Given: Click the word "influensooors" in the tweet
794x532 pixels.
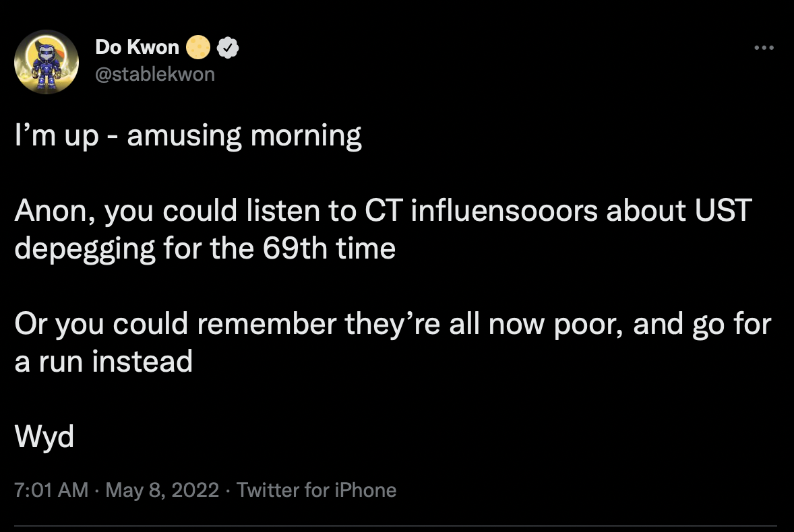Looking at the screenshot, I should 504,210.
